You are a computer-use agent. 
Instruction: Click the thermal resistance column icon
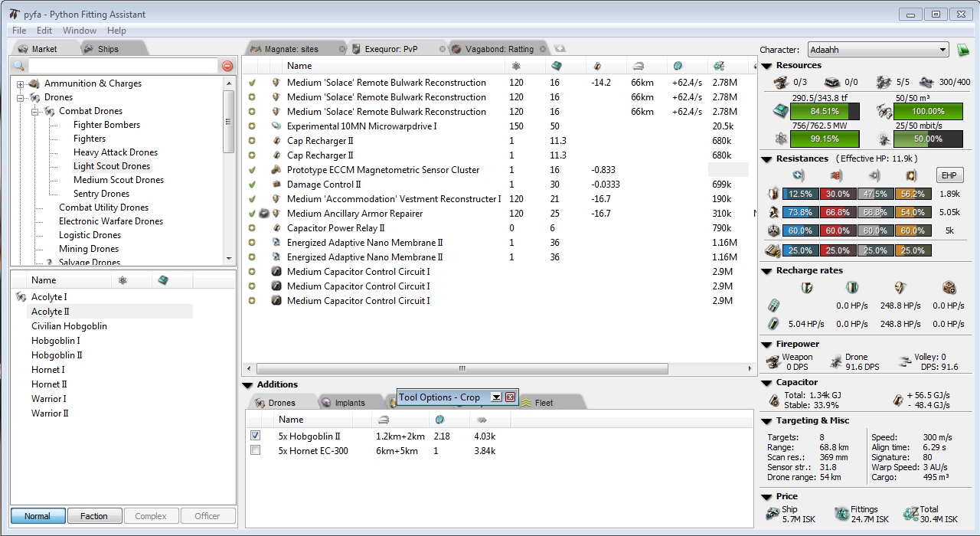coord(836,175)
